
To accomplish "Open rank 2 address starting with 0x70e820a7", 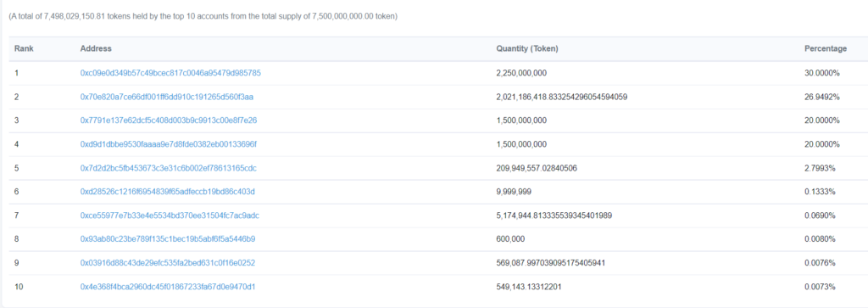I will [x=167, y=97].
